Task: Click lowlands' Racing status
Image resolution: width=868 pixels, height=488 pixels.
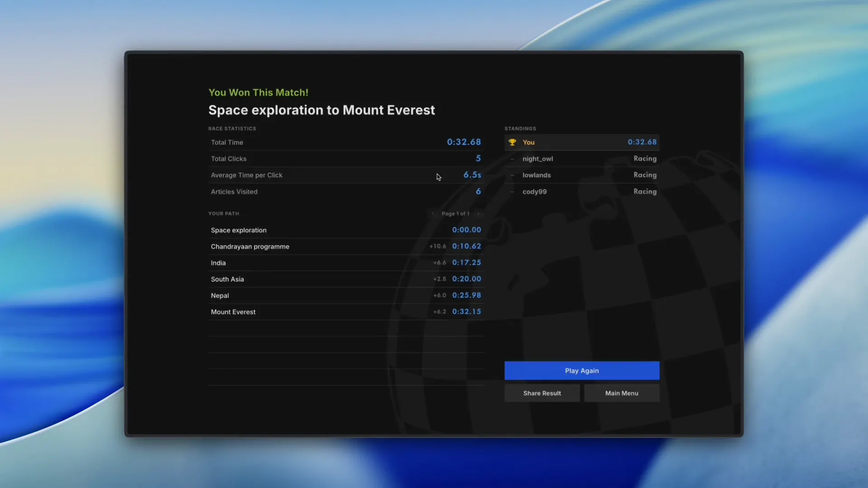Action: click(x=645, y=175)
